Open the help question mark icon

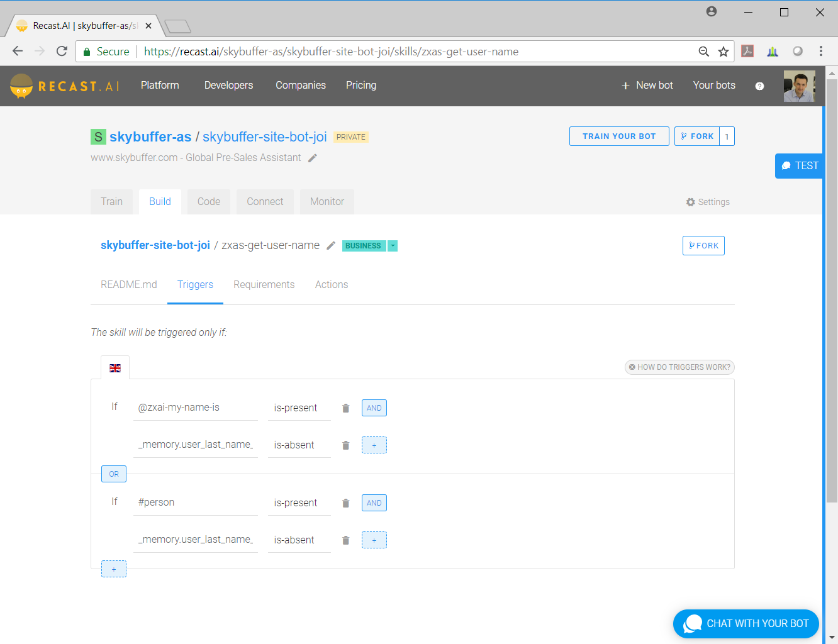pos(759,86)
